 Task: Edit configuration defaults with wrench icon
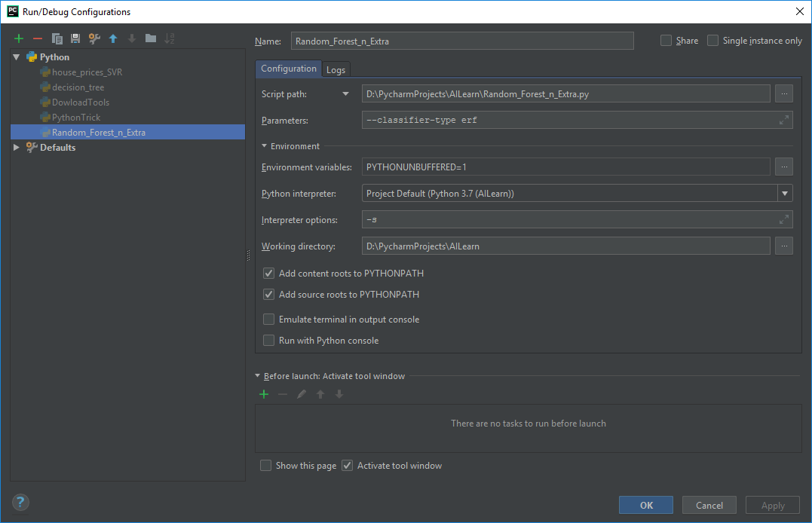(94, 38)
